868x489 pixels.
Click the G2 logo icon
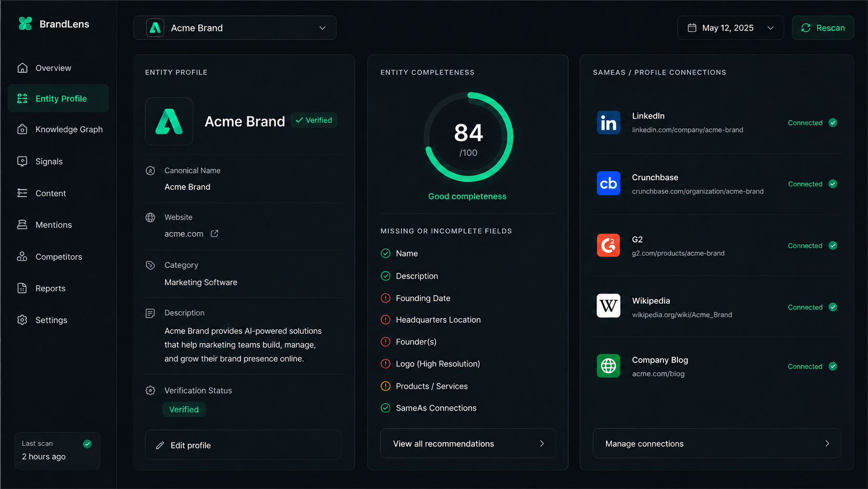(608, 245)
